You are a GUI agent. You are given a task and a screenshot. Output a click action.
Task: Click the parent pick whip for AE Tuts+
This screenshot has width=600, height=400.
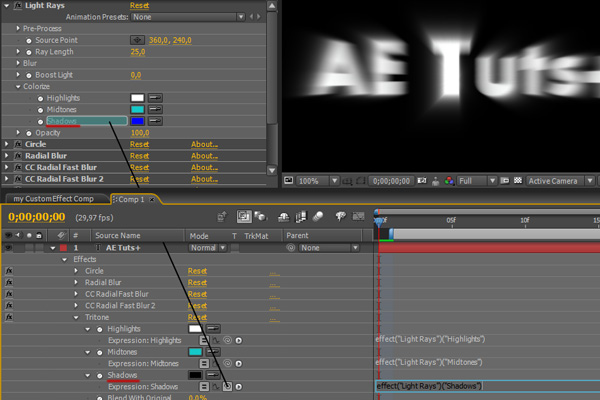(x=291, y=248)
